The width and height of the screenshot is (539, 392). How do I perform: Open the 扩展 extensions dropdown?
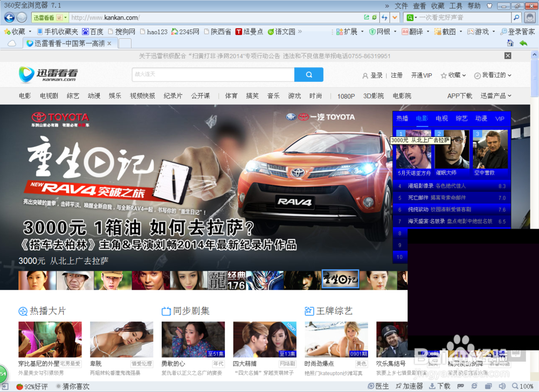[x=350, y=32]
